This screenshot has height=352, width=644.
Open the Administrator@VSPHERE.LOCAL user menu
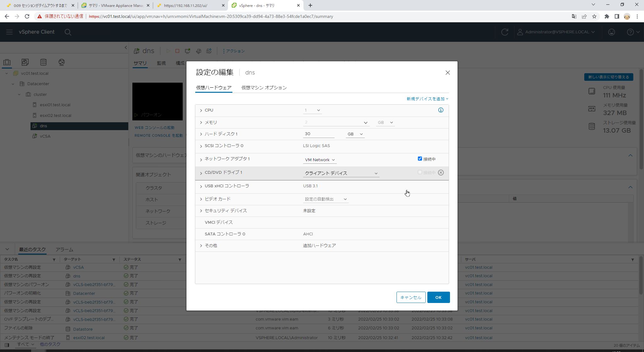point(556,32)
